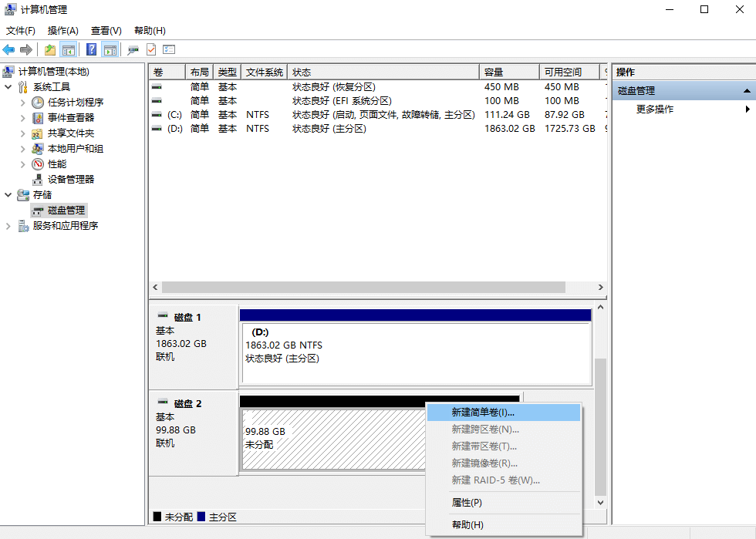
Task: Toggle the show/hide action pane toolbar icon
Action: pyautogui.click(x=110, y=49)
